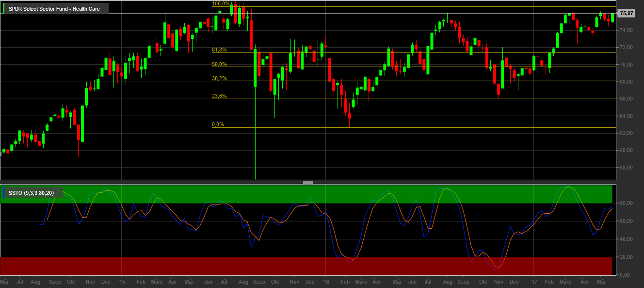Grab the pane splitter handle between charts
The width and height of the screenshot is (644, 288).
coord(308,183)
